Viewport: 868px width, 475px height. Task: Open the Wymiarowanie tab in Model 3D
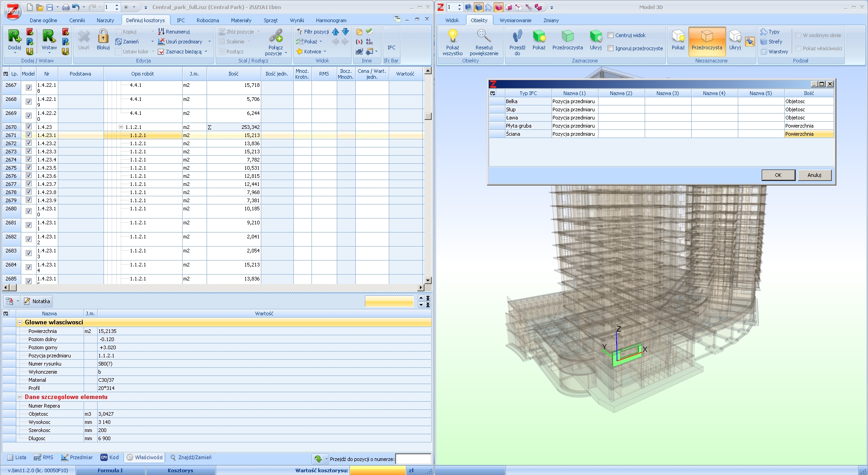pos(515,20)
